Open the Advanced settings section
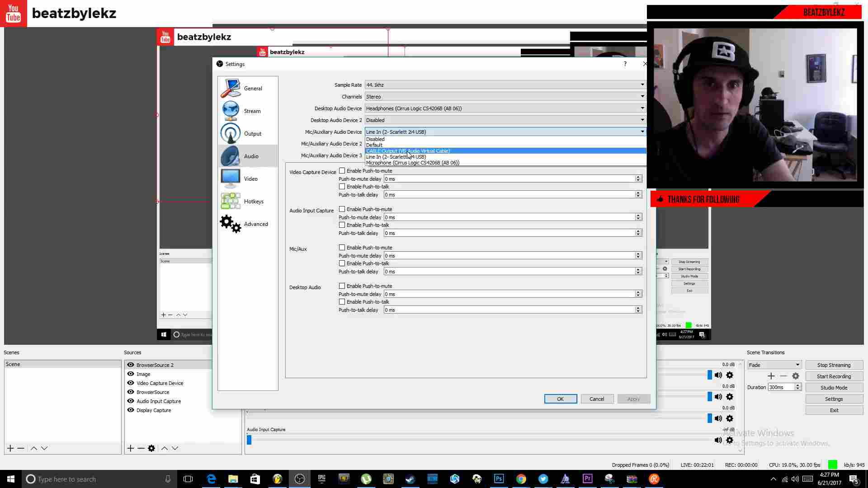The width and height of the screenshot is (868, 488). [x=248, y=224]
